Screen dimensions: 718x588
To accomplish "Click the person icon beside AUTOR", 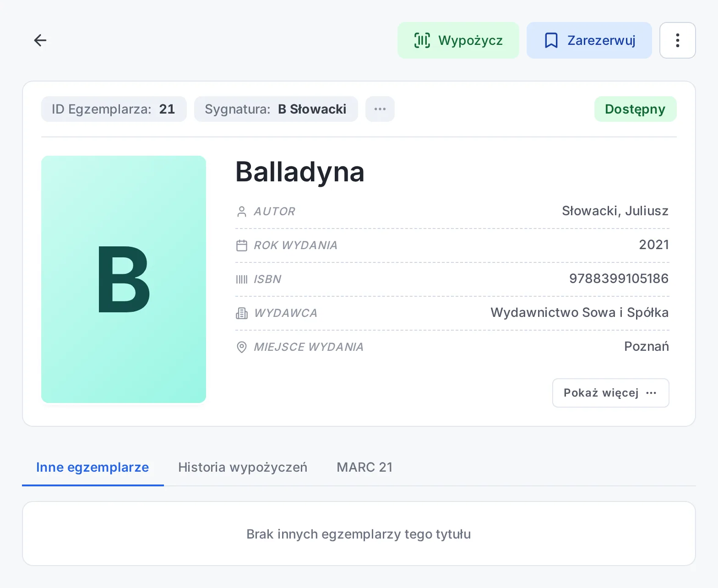I will [241, 211].
